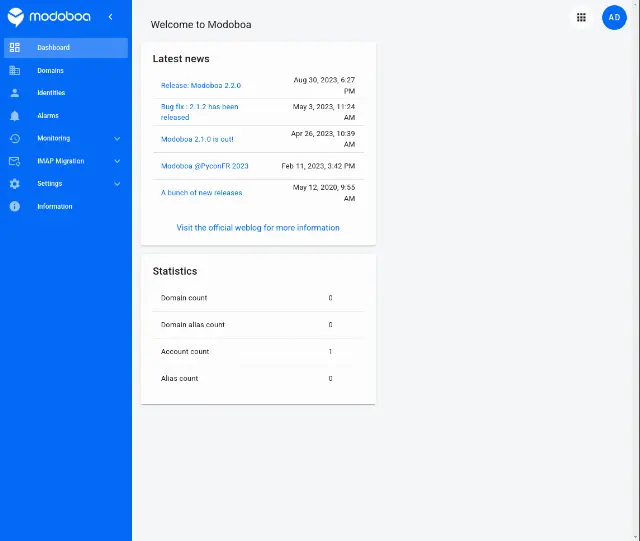Image resolution: width=640 pixels, height=541 pixels.
Task: Click the 'Latest news' heading
Action: click(x=181, y=59)
